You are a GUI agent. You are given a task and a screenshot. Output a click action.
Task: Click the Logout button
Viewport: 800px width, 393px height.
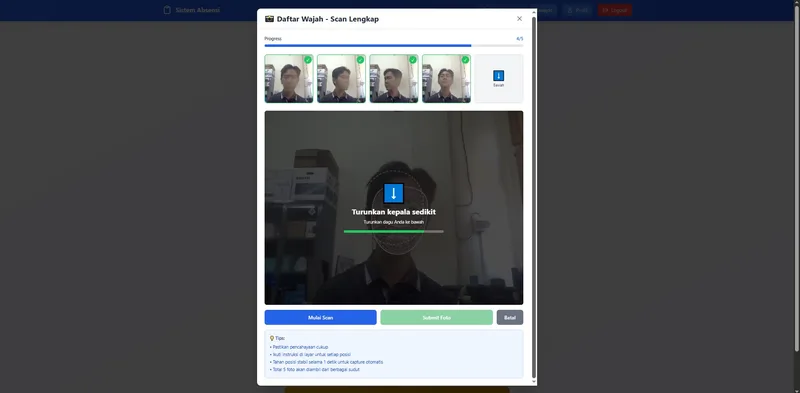coord(615,10)
